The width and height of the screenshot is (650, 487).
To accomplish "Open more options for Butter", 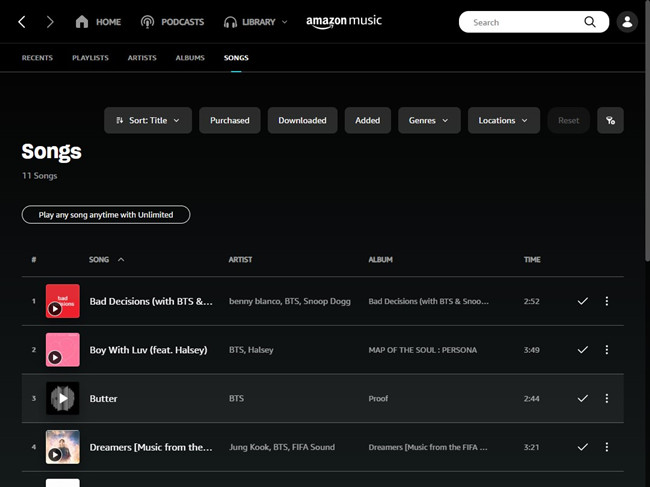I will [606, 398].
